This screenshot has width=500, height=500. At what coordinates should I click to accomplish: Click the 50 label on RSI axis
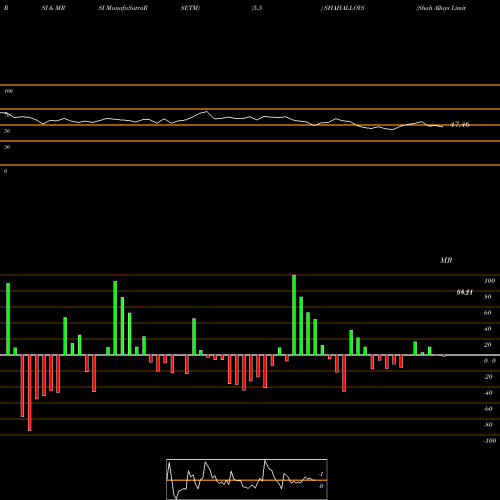[x=7, y=131]
